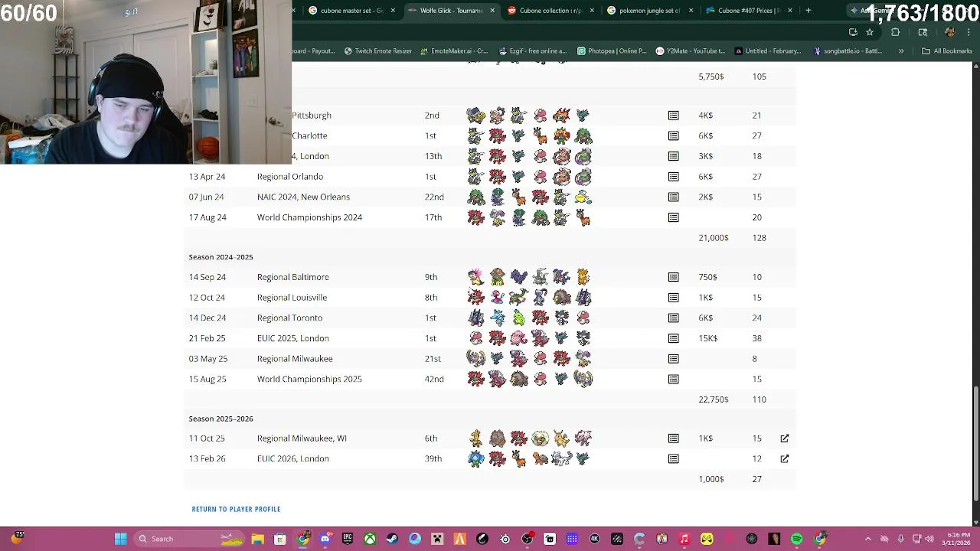The image size is (980, 551).
Task: Open the All Bookmarks folder
Action: [947, 51]
